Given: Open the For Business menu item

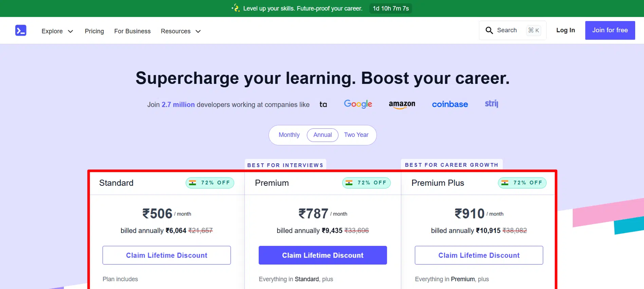Looking at the screenshot, I should 132,31.
